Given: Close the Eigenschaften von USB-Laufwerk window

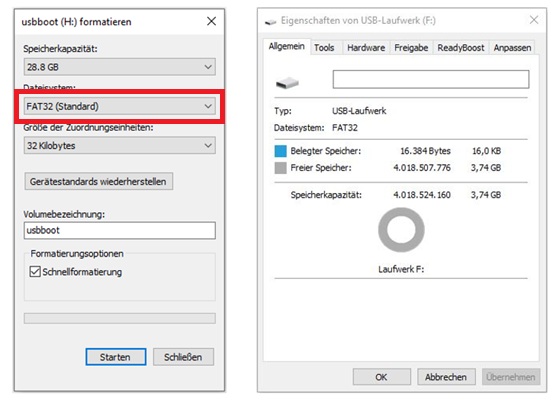Looking at the screenshot, I should coord(534,20).
